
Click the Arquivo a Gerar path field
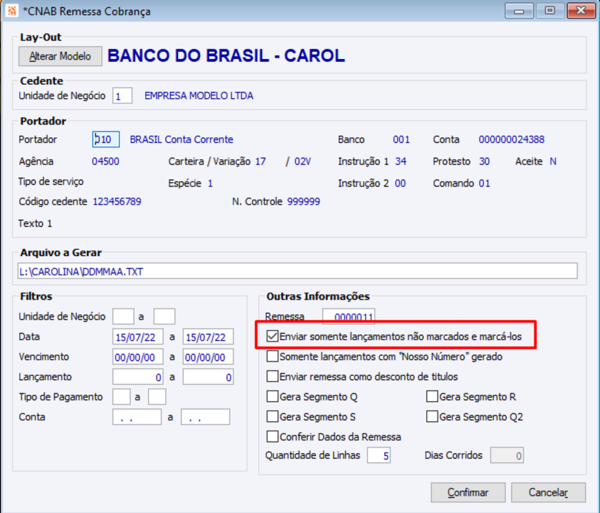click(297, 271)
